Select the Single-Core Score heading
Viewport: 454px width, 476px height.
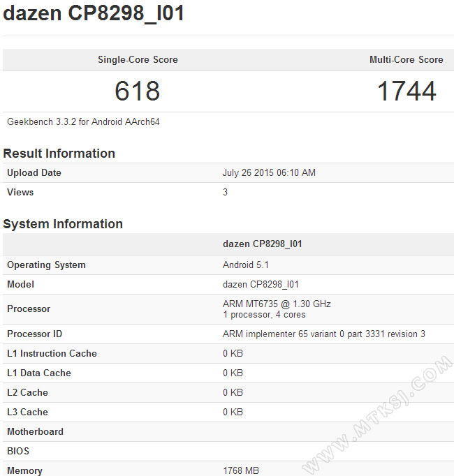click(138, 59)
